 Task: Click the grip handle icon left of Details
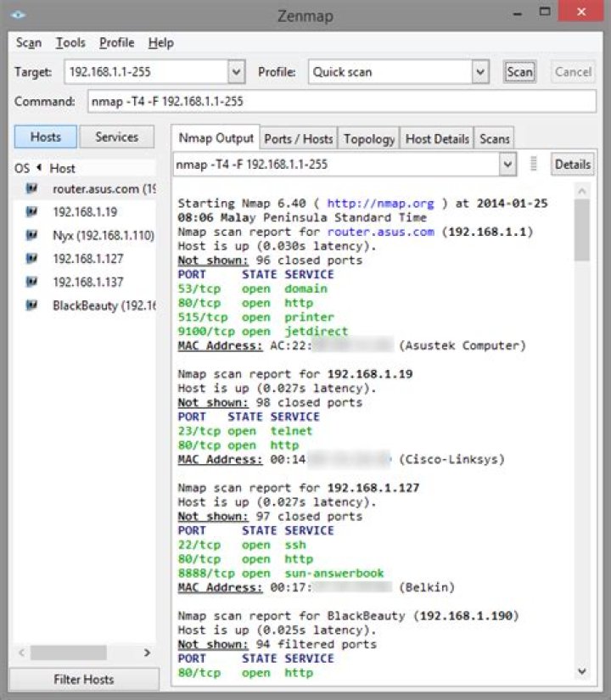tap(533, 164)
